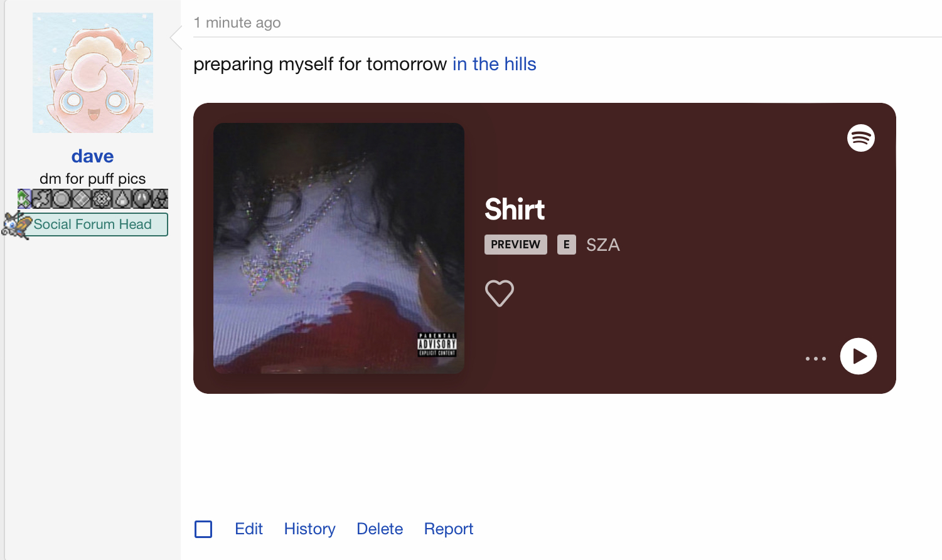Viewport: 942px width, 560px height.
Task: Click dave's Jigglypuff avatar image
Action: click(93, 73)
